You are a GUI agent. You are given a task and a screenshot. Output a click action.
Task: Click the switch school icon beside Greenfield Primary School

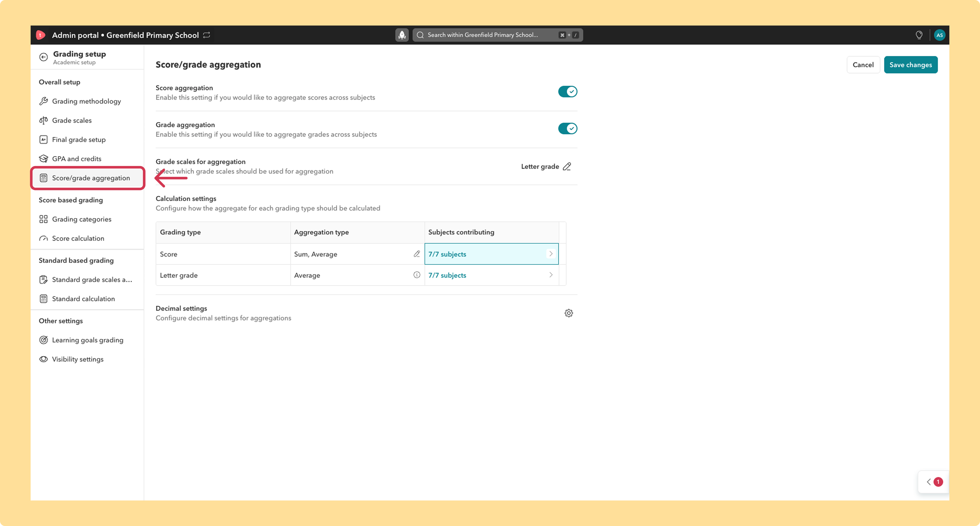click(207, 35)
